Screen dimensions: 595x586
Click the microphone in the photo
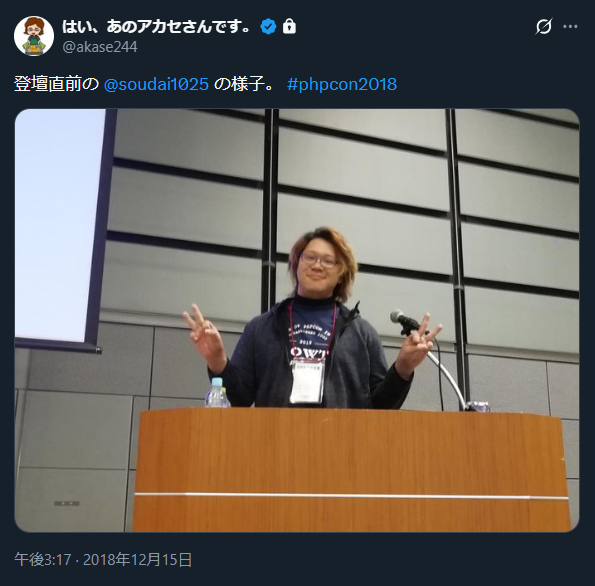405,321
